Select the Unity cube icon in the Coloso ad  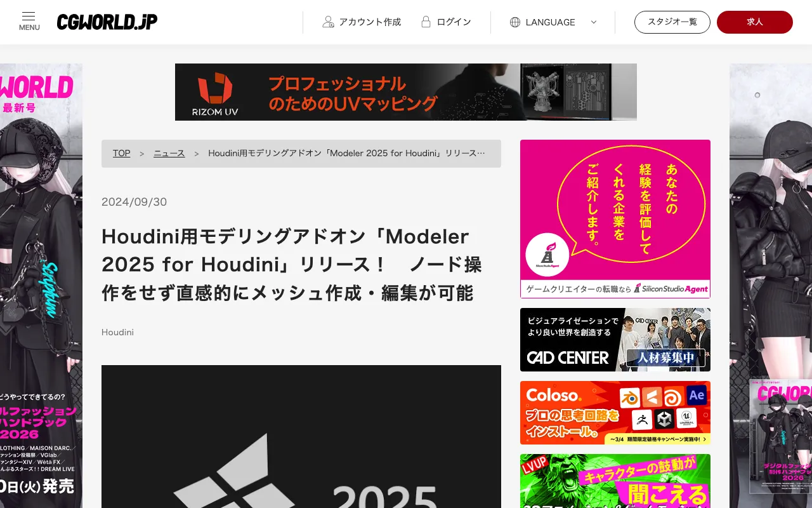point(663,419)
